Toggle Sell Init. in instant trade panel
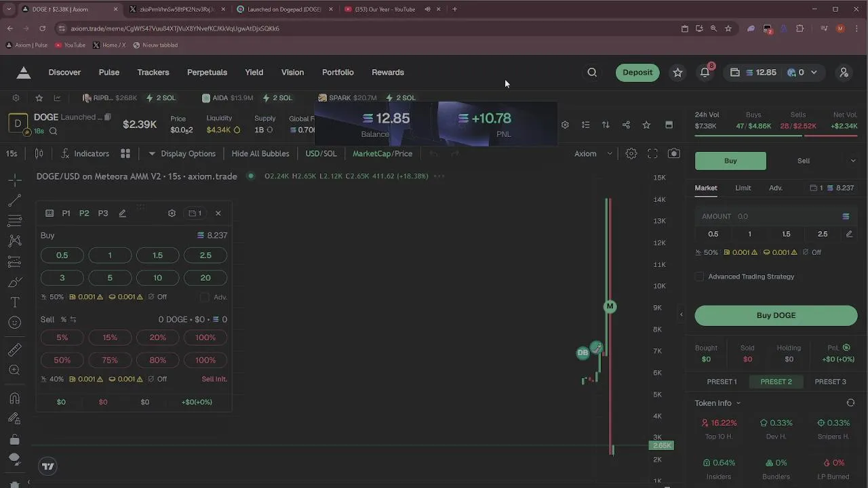The image size is (868, 488). (214, 379)
